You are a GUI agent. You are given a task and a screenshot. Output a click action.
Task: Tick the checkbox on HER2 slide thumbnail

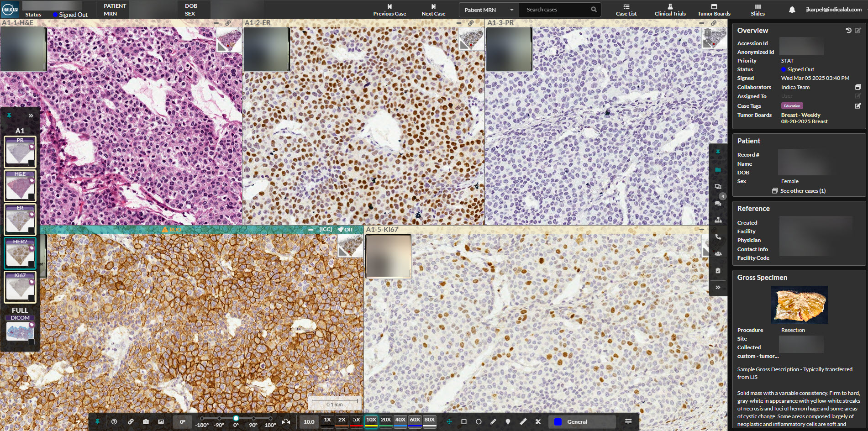[x=31, y=264]
